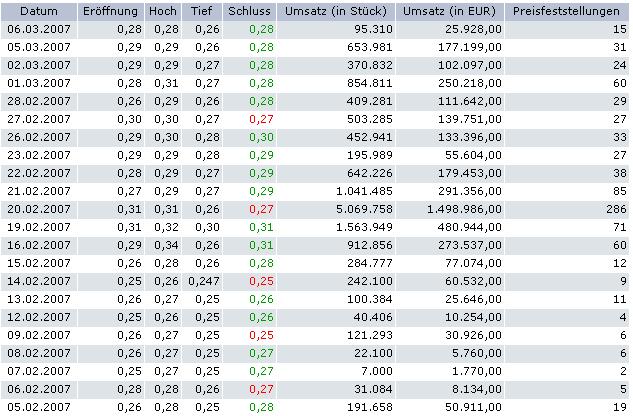The image size is (633, 416).
Task: Click the Preisfeststellungen column header
Action: pos(567,10)
